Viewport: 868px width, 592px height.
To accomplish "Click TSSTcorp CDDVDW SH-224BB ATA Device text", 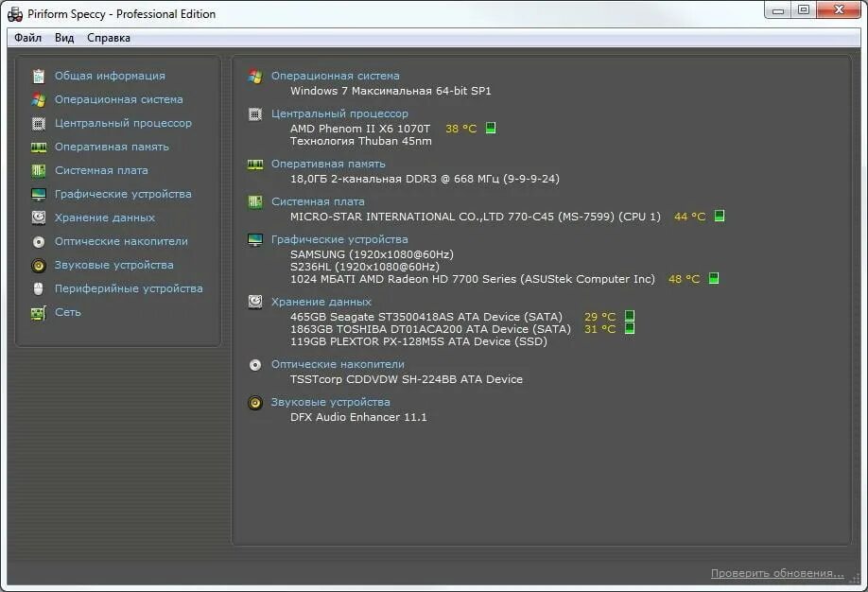I will [407, 379].
